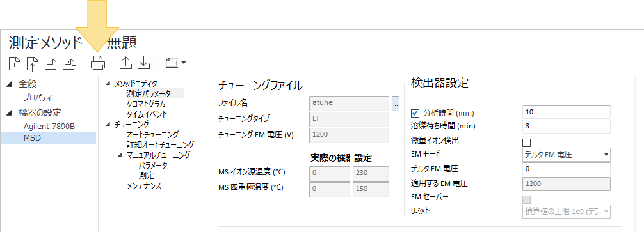The width and height of the screenshot is (644, 232).
Task: Select MSD in the instrument list
Action: (x=49, y=137)
